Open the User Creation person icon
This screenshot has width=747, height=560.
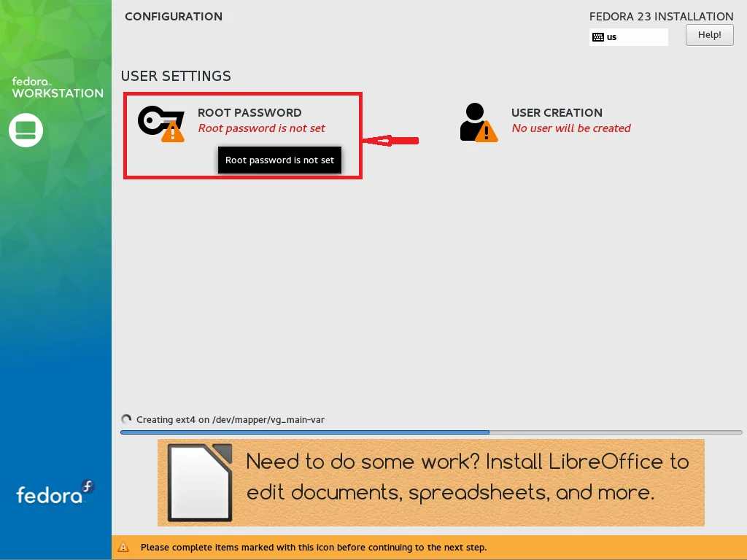pos(479,122)
